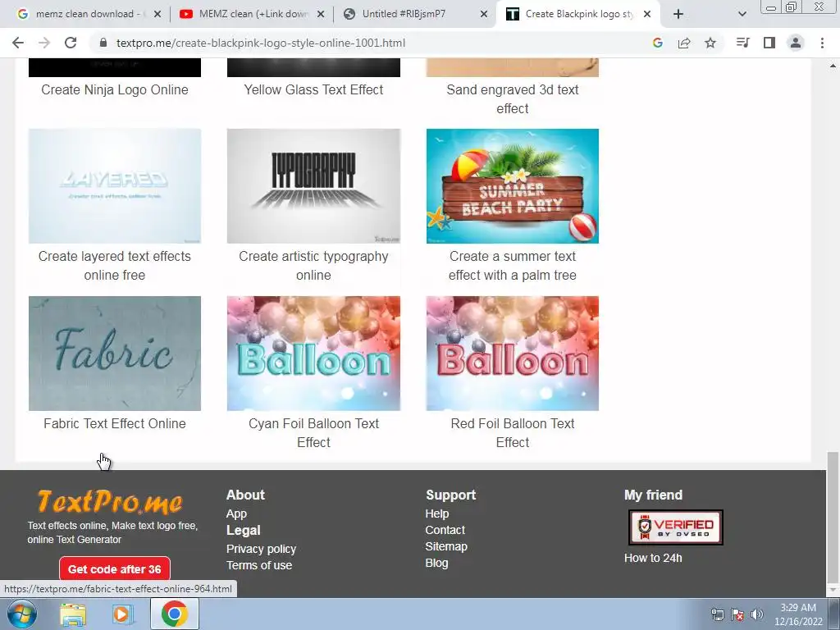Launch Windows Media Player from taskbar
Viewport: 840px width, 630px height.
coord(122,614)
